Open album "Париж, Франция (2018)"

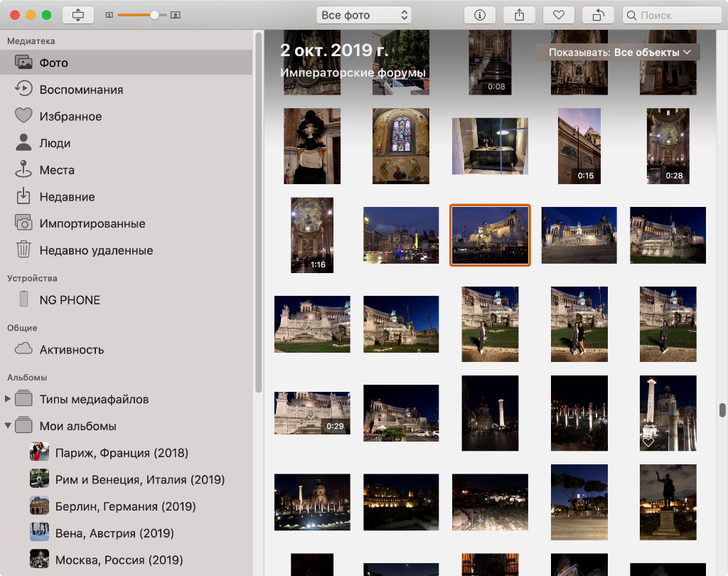pyautogui.click(x=122, y=453)
